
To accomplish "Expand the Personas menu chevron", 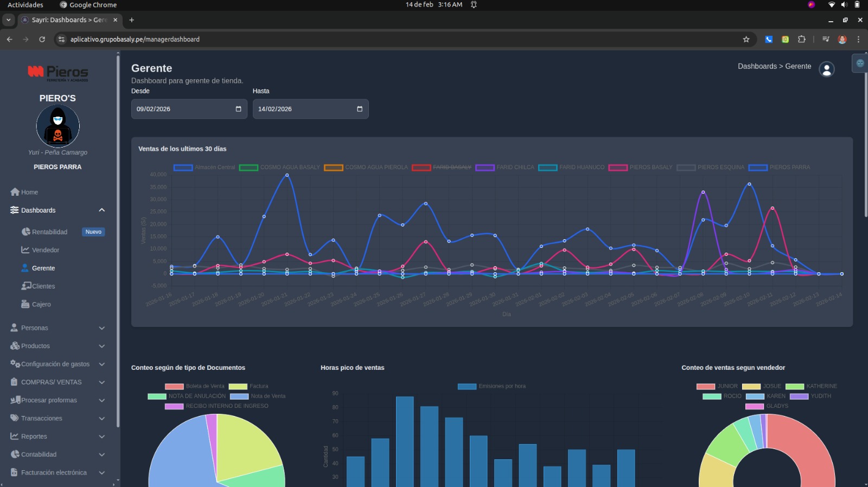I will tap(101, 328).
